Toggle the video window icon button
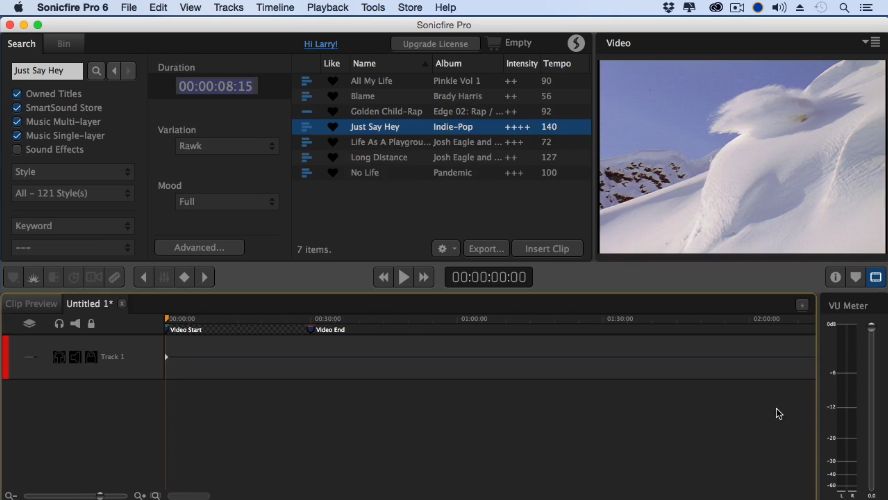 tap(875, 277)
